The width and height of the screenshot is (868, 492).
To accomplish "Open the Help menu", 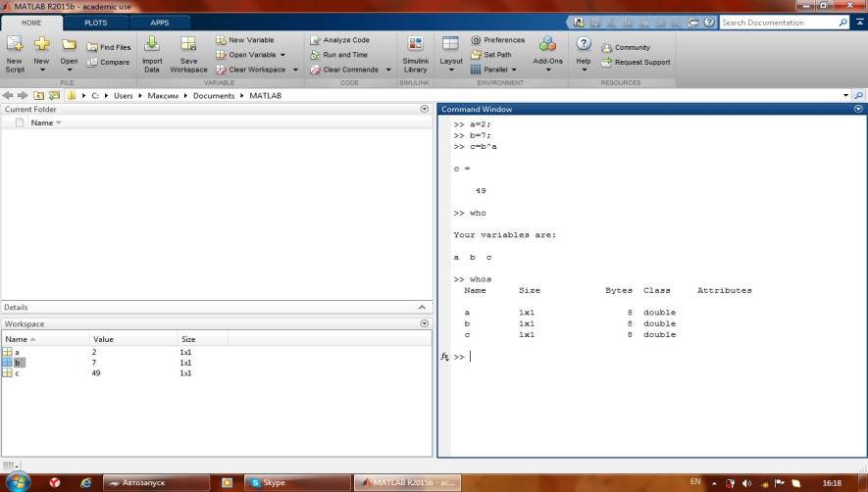I will (584, 54).
